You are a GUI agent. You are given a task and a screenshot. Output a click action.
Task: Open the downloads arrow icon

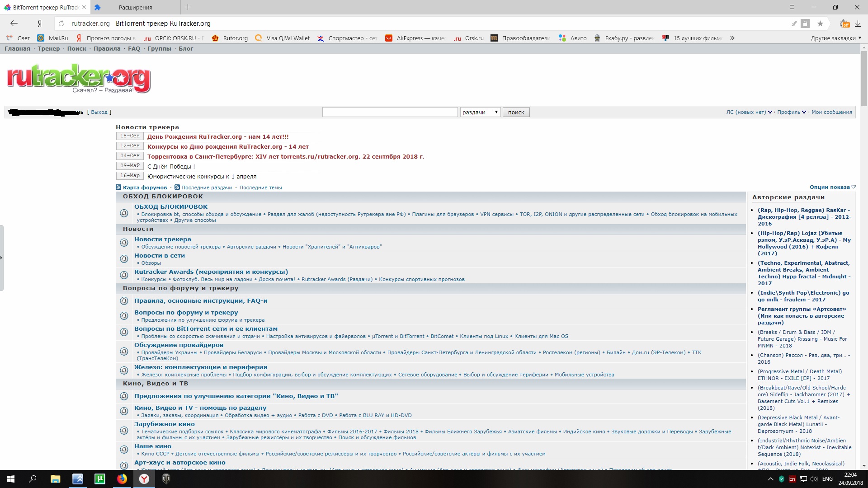pos(858,23)
